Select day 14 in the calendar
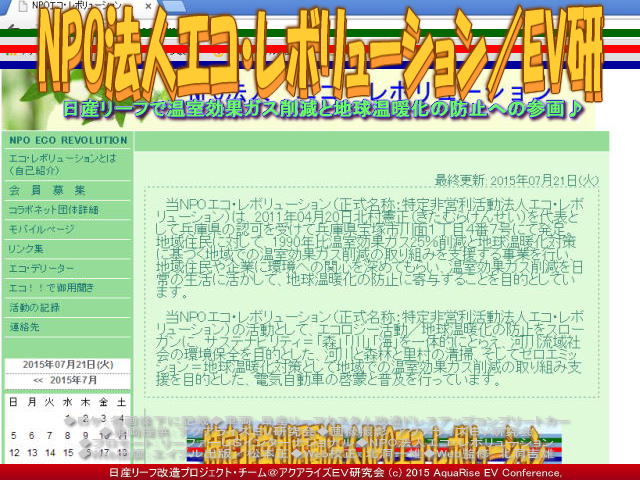 coord(50,453)
